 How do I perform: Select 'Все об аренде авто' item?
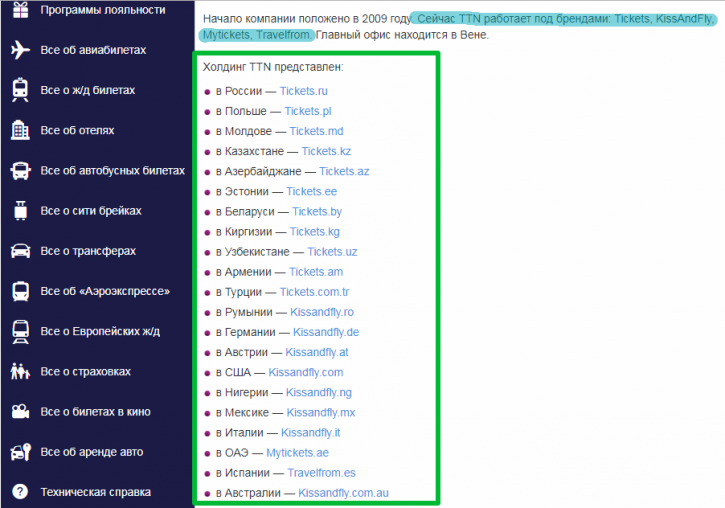[92, 452]
